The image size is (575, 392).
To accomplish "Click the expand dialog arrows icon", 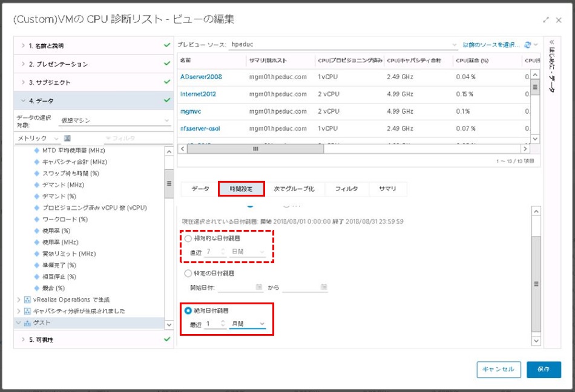I will pyautogui.click(x=546, y=20).
